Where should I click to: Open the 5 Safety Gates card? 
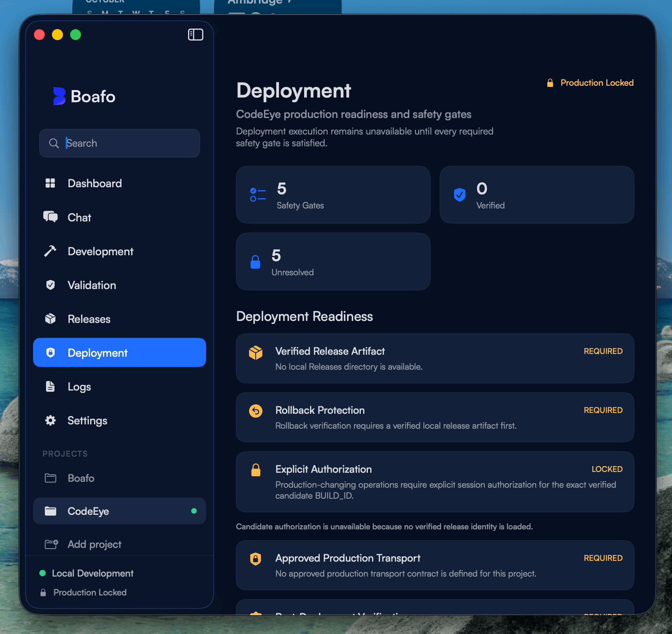(333, 195)
